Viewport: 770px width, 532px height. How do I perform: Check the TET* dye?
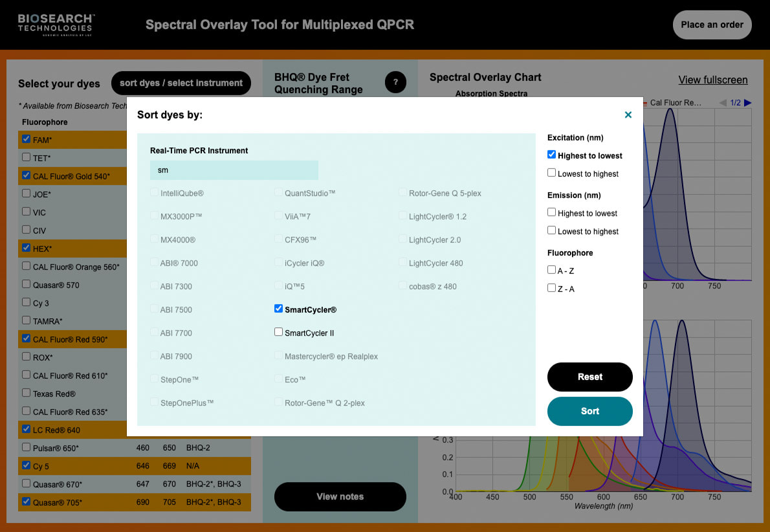coord(26,157)
